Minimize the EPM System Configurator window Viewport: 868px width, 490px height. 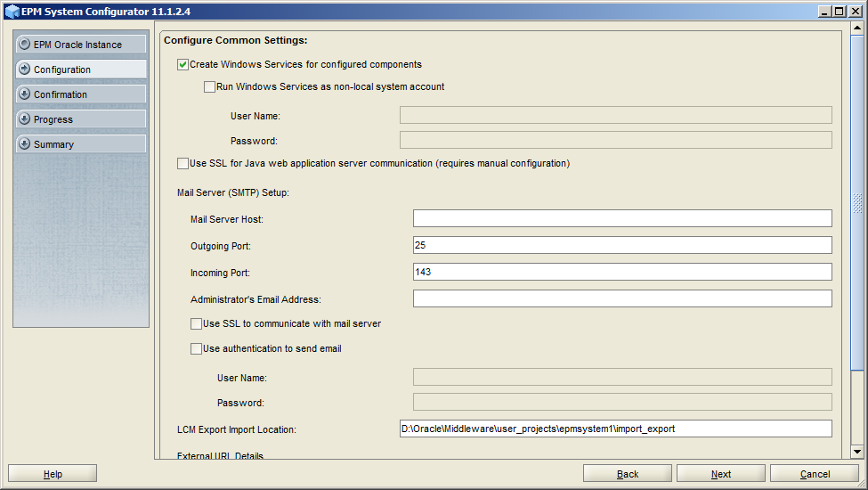tap(824, 11)
